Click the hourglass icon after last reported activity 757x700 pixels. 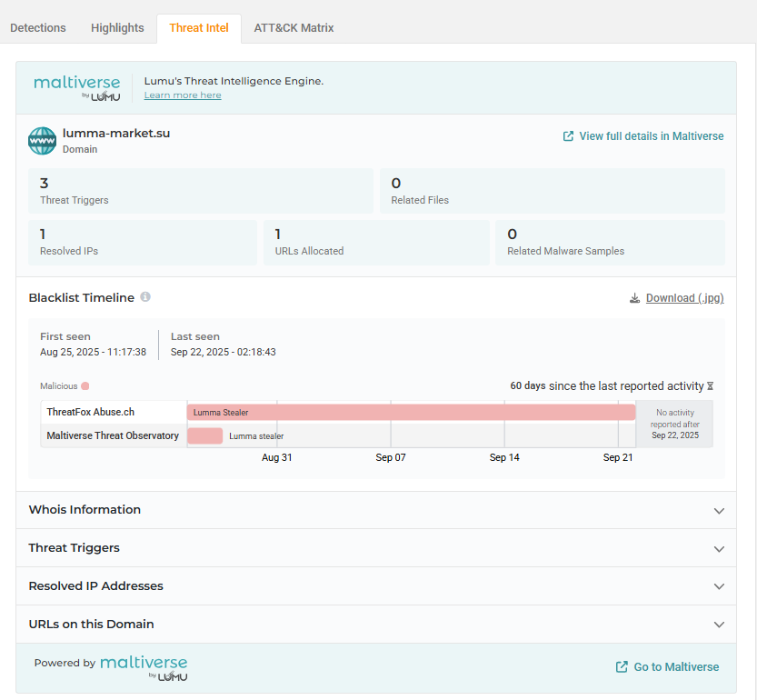click(710, 386)
